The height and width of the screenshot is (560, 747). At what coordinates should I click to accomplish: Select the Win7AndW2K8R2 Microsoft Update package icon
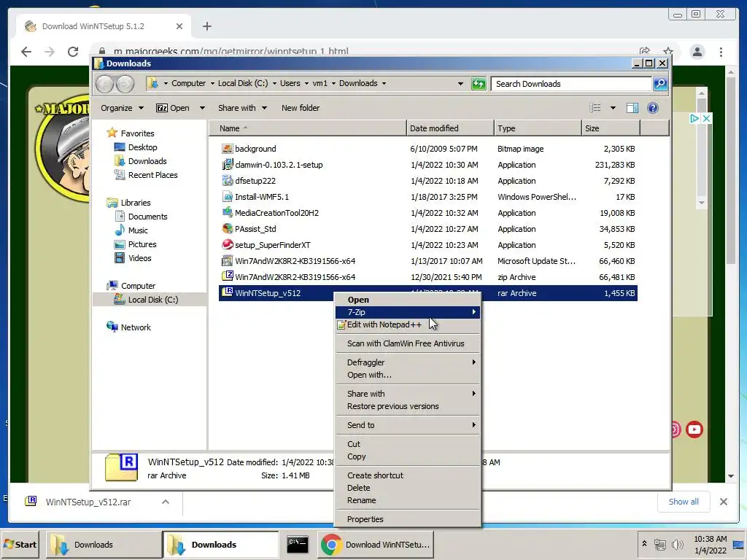click(228, 261)
